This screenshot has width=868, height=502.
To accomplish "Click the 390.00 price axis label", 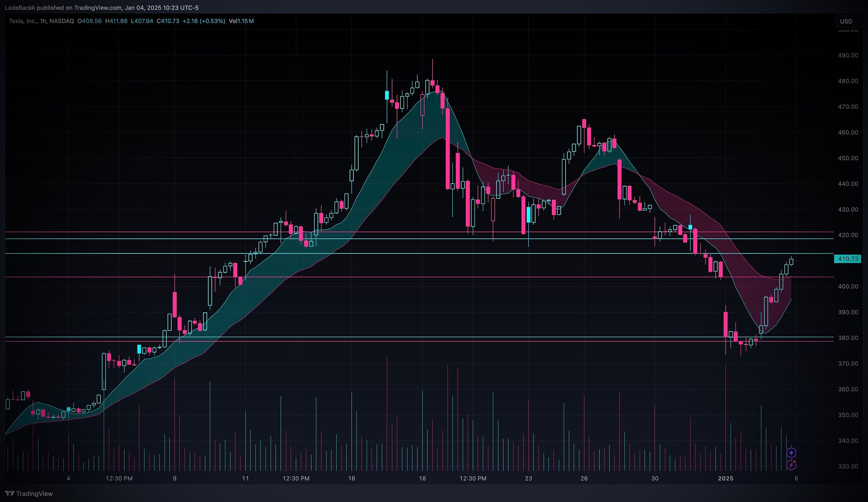I will [x=848, y=312].
